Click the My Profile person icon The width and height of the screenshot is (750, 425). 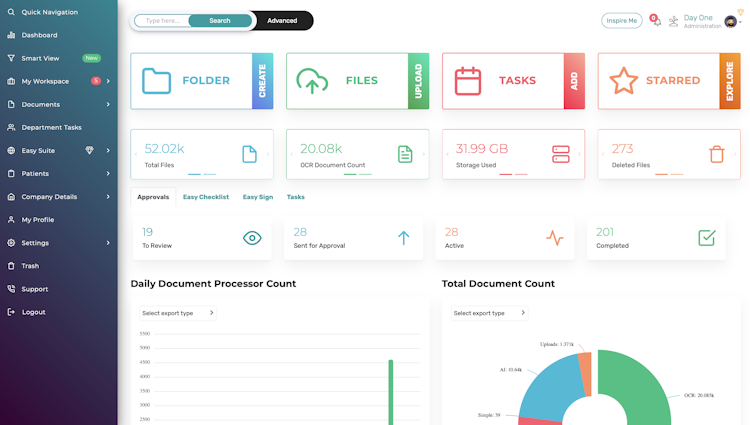coord(11,219)
